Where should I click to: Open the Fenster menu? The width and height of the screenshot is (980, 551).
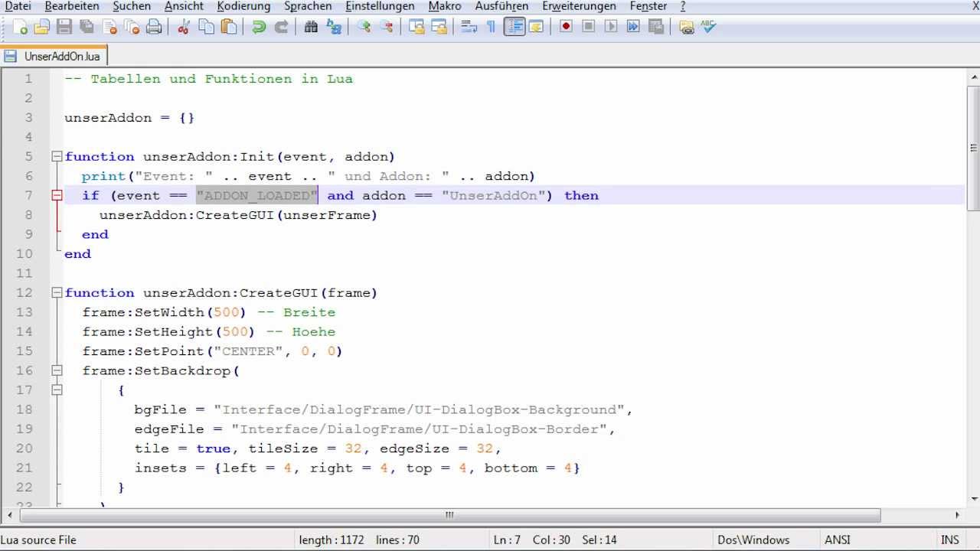coord(648,6)
